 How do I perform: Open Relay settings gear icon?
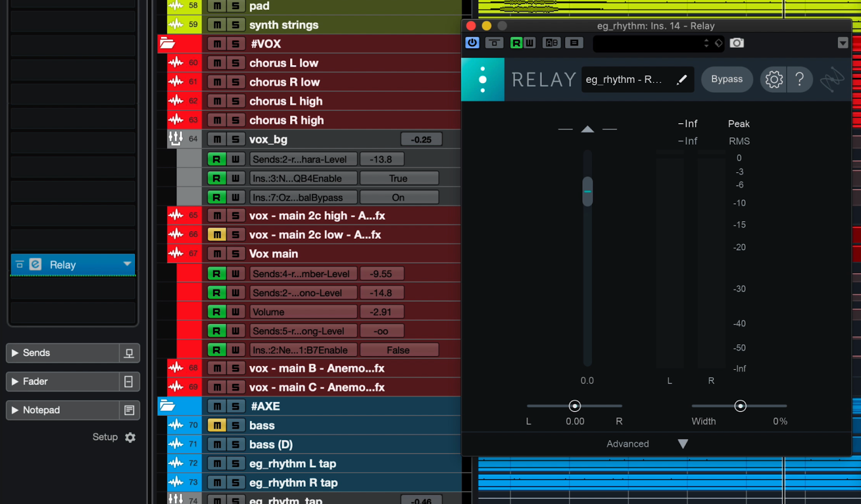click(x=774, y=80)
